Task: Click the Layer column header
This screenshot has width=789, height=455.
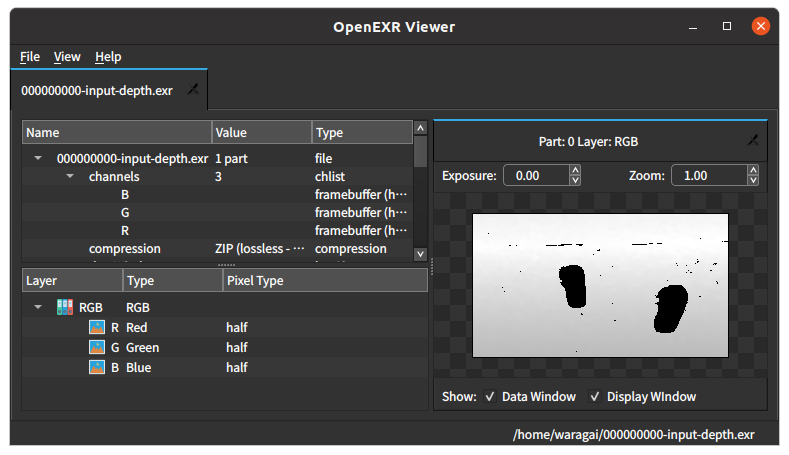Action: tap(72, 280)
